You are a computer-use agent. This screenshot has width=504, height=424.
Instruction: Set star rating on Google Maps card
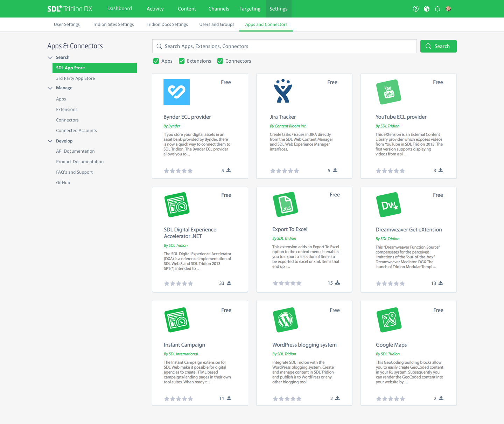click(x=391, y=399)
